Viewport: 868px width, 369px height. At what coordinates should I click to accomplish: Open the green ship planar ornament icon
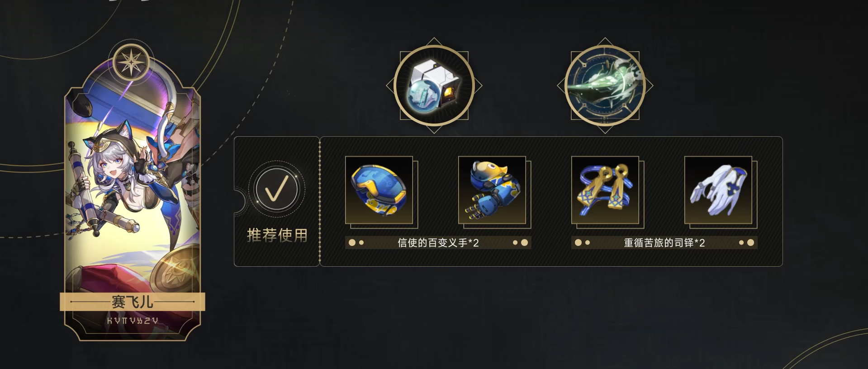pos(605,86)
